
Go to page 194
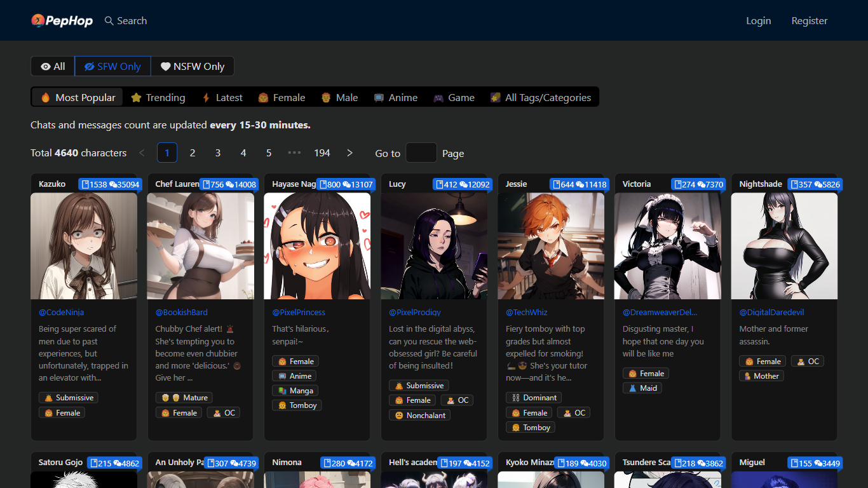(x=322, y=153)
